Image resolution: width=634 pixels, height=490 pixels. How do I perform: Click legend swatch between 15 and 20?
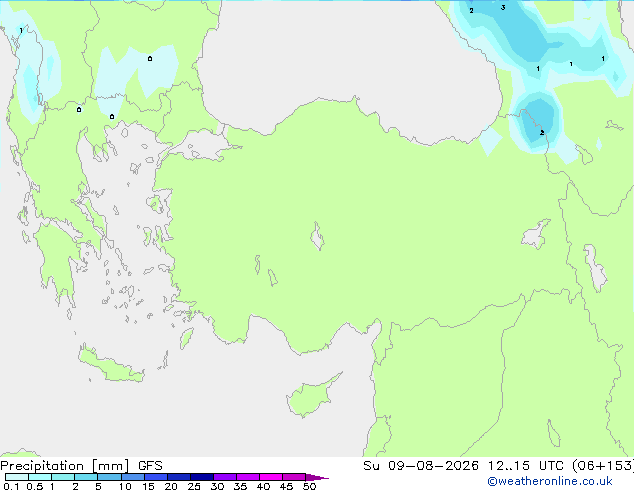(156, 477)
